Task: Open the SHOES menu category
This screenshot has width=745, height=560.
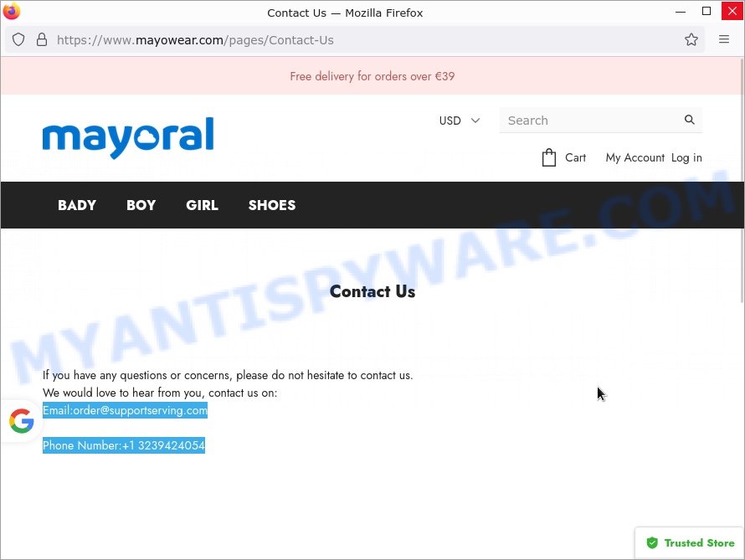Action: click(272, 205)
